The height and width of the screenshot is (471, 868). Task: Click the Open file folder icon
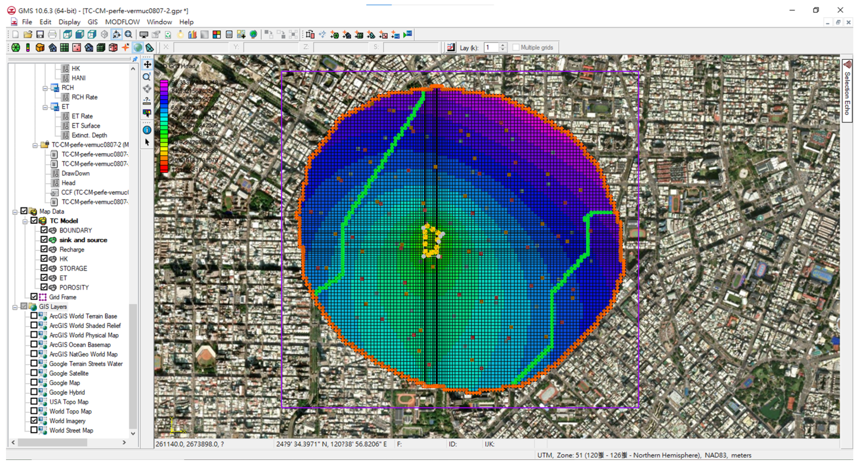[x=28, y=34]
